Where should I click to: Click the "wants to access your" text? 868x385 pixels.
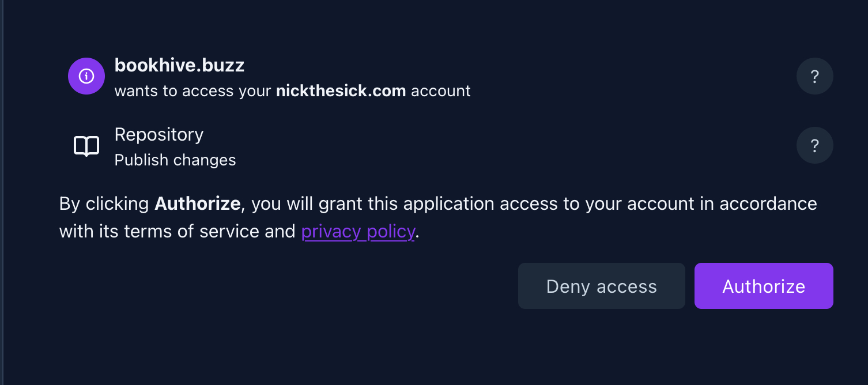point(193,91)
